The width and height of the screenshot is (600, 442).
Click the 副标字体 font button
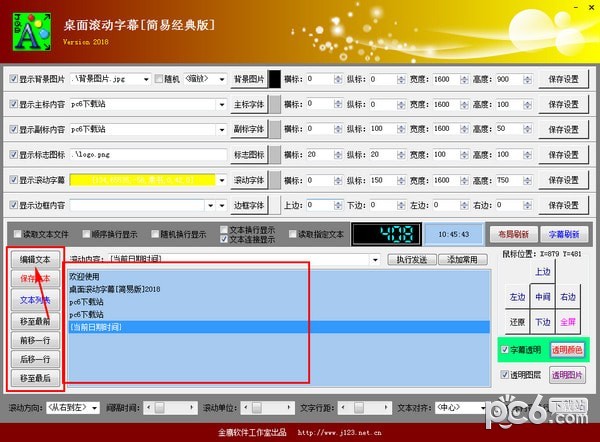click(249, 130)
